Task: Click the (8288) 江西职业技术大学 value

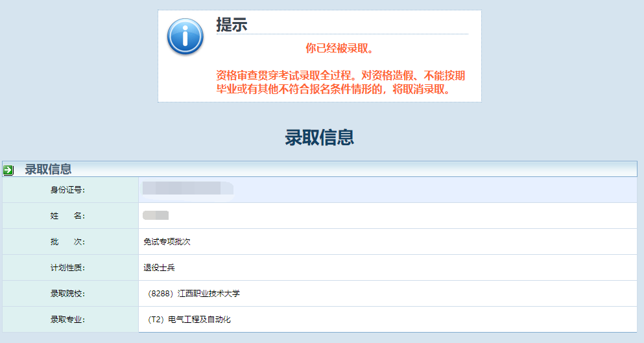Action: pyautogui.click(x=193, y=294)
